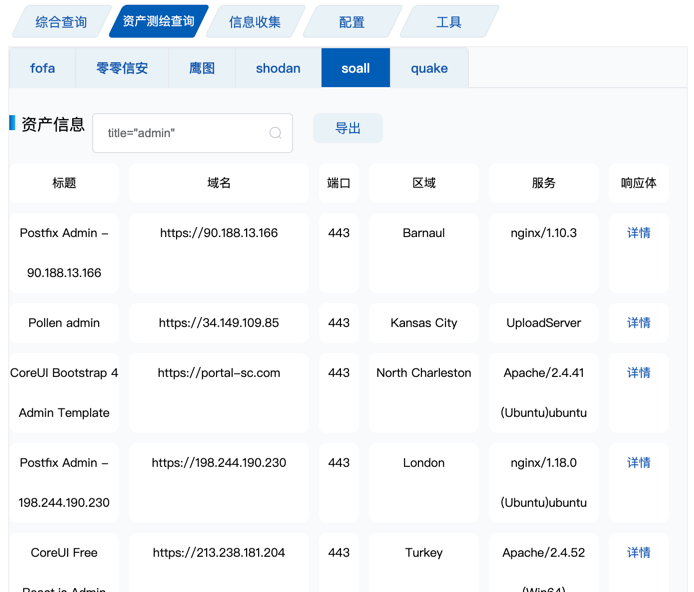Click the 资产测绘查询 active tab
Screen dimensions: 694x592
[x=158, y=22]
